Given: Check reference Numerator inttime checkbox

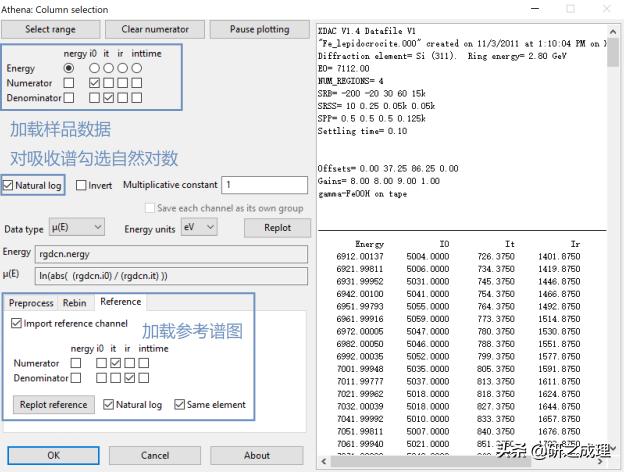Looking at the screenshot, I should 144,363.
